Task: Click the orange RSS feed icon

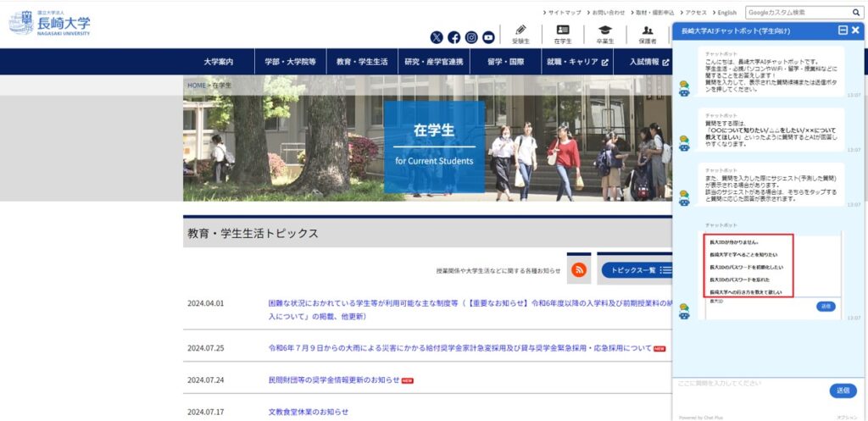Action: pyautogui.click(x=580, y=269)
